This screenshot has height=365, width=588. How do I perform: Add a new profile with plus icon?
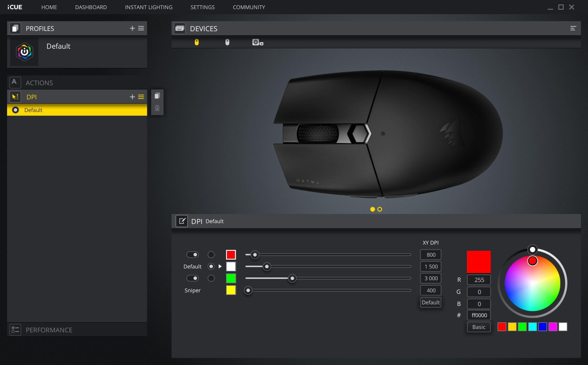point(132,28)
